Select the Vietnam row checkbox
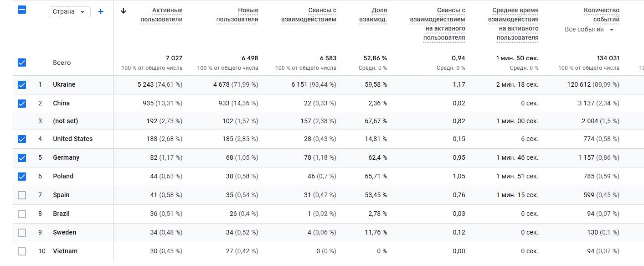 coord(22,251)
